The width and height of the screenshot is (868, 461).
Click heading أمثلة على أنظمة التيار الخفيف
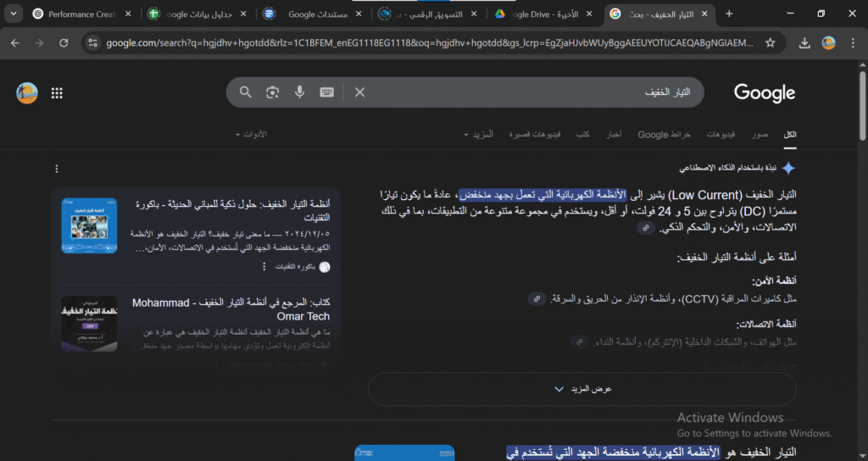pos(737,258)
